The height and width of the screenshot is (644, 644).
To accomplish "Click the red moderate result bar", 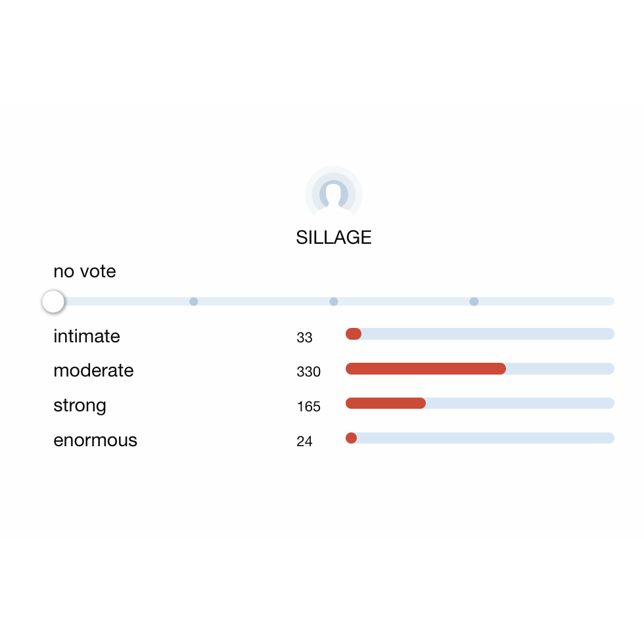I will tap(425, 369).
